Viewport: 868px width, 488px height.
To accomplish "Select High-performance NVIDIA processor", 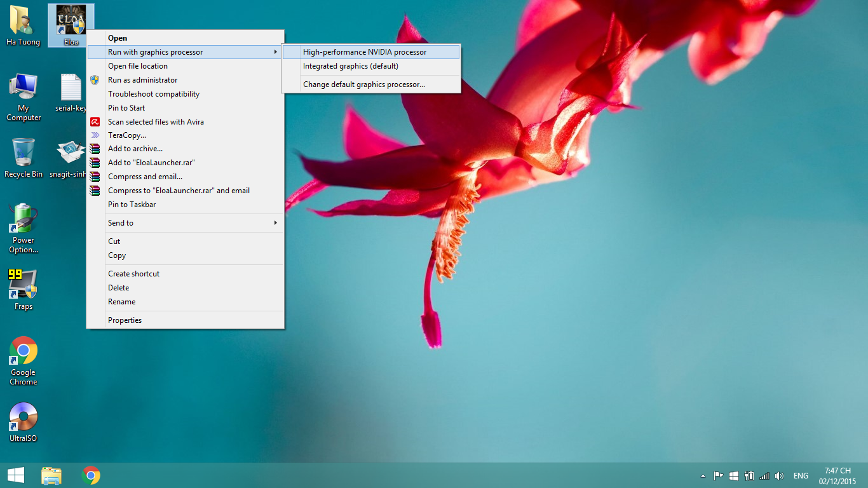I will point(371,52).
